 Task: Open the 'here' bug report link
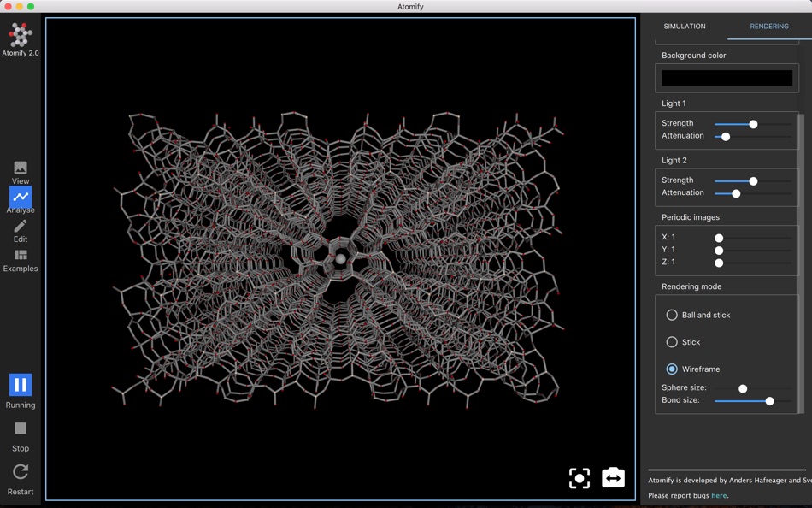click(x=719, y=495)
